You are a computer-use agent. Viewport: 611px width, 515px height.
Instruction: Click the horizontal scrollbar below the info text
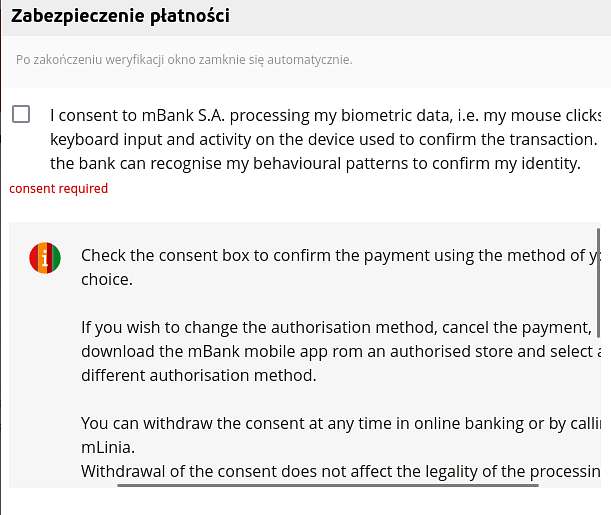point(328,485)
